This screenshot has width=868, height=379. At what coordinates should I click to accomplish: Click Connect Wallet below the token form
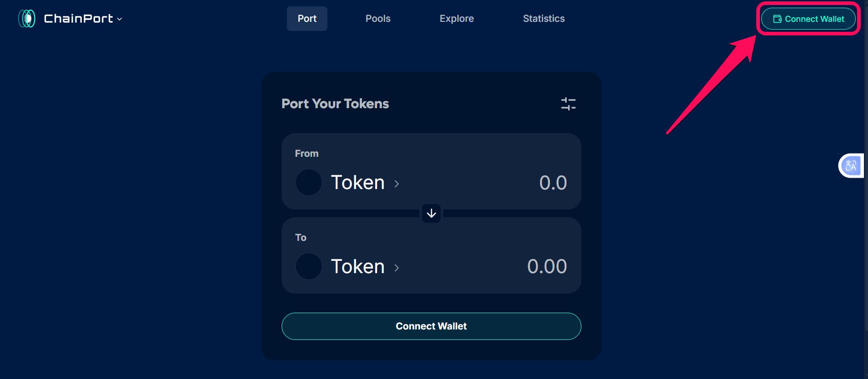(x=431, y=326)
